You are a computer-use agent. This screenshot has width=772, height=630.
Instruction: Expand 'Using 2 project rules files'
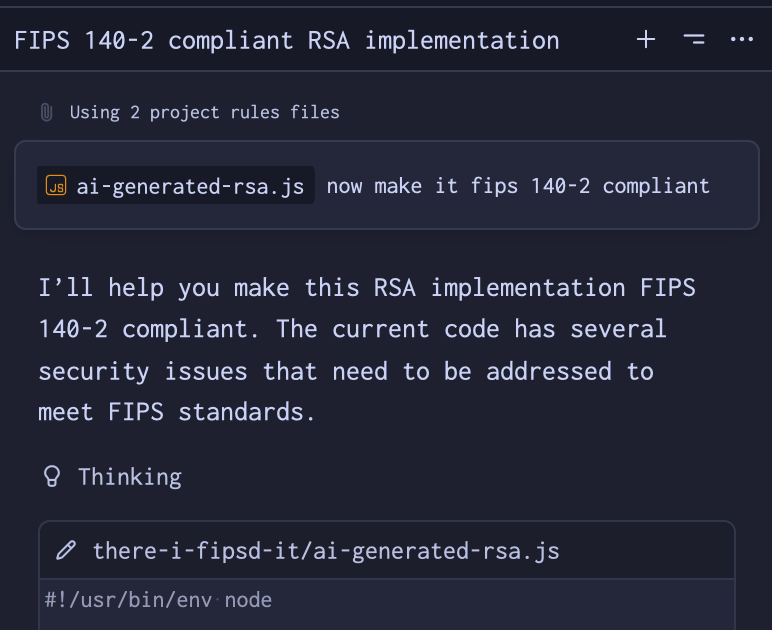pyautogui.click(x=204, y=112)
